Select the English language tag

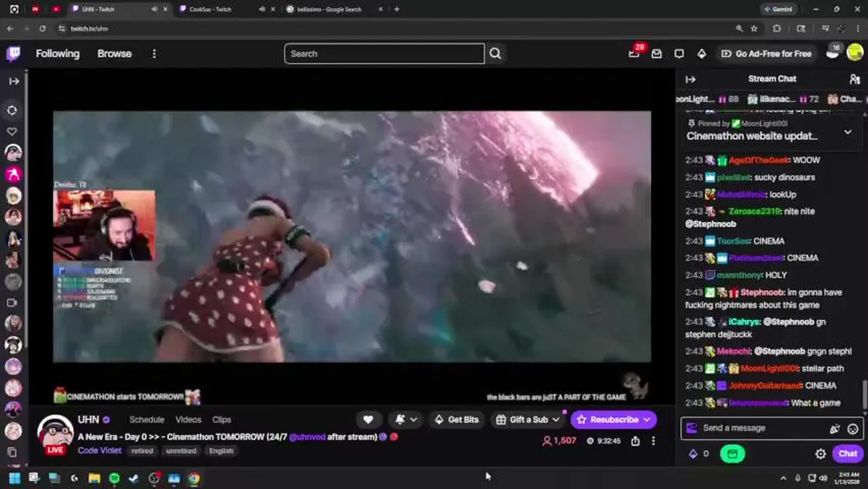click(x=221, y=451)
